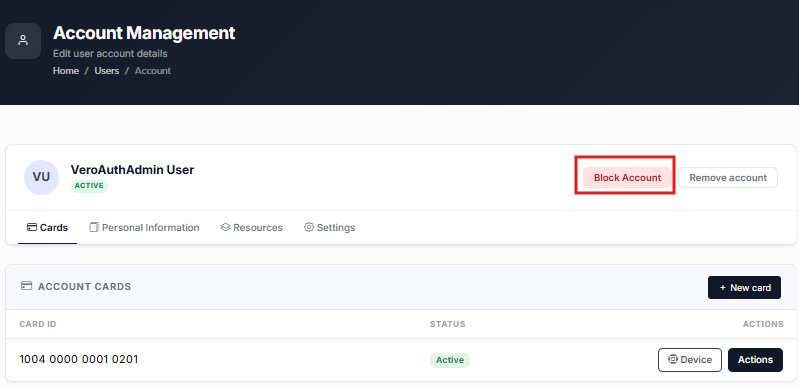Add a new card with New card button
The height and width of the screenshot is (387, 799).
click(x=744, y=288)
